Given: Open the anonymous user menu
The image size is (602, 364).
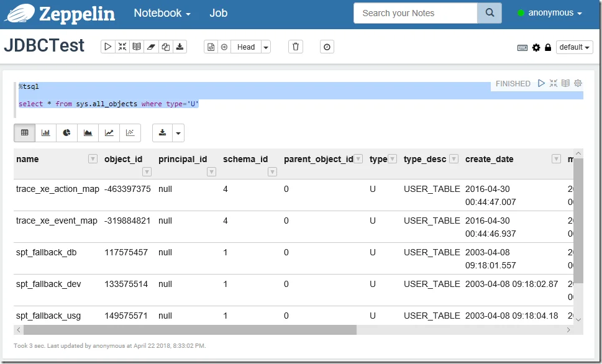Looking at the screenshot, I should point(552,12).
